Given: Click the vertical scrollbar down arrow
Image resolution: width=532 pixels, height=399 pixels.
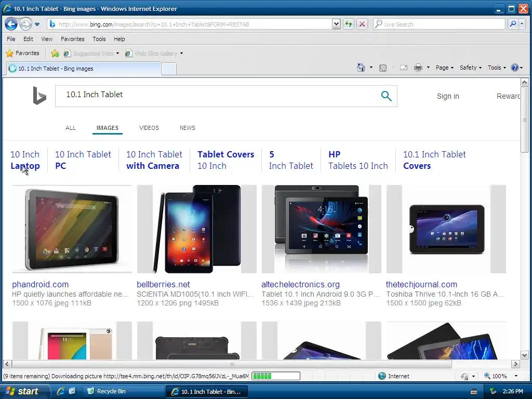Looking at the screenshot, I should point(524,355).
